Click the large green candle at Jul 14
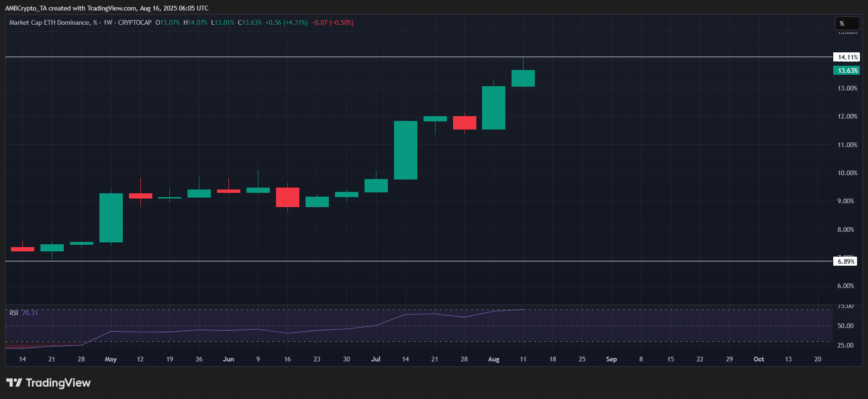The width and height of the screenshot is (868, 399). pyautogui.click(x=405, y=150)
